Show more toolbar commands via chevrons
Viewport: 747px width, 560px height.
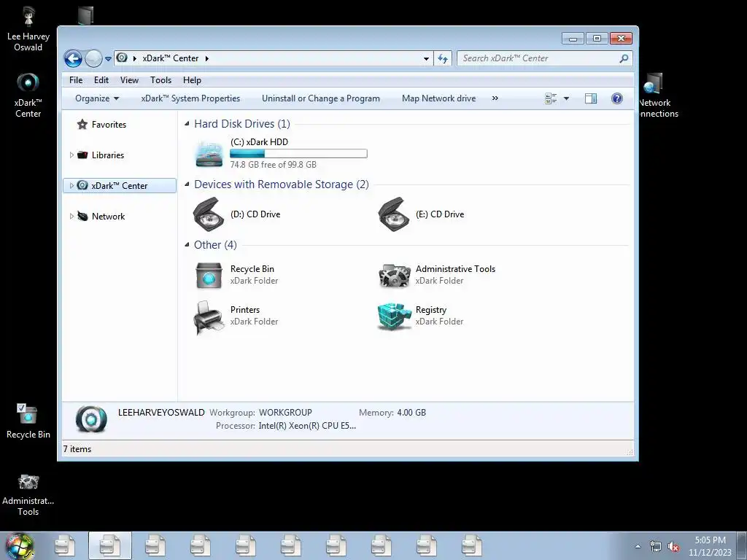click(495, 98)
